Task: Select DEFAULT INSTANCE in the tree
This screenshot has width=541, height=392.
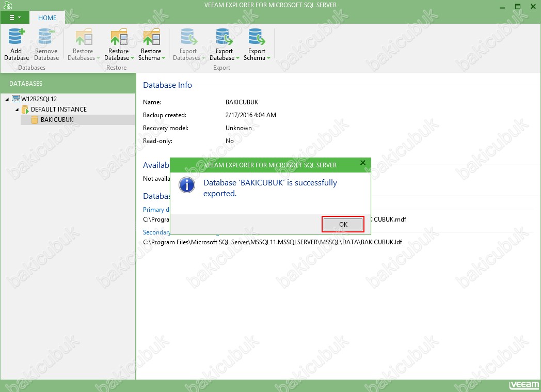Action: pos(59,109)
